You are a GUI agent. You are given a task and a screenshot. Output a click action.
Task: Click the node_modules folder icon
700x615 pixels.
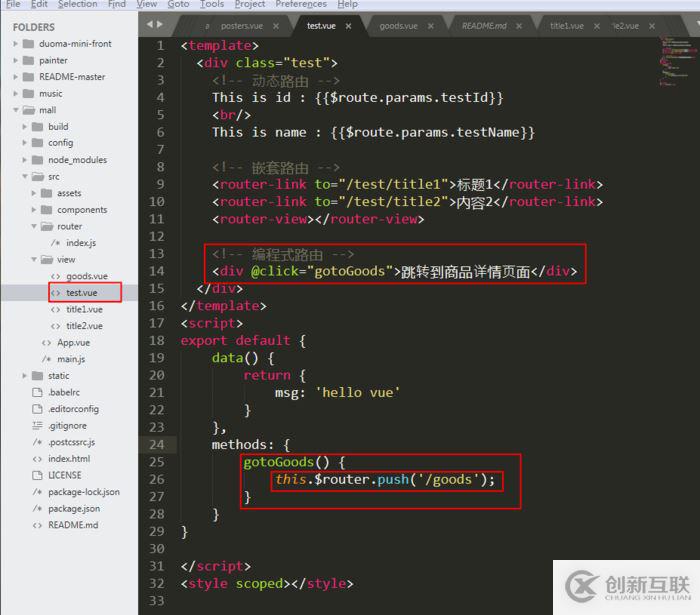click(38, 160)
